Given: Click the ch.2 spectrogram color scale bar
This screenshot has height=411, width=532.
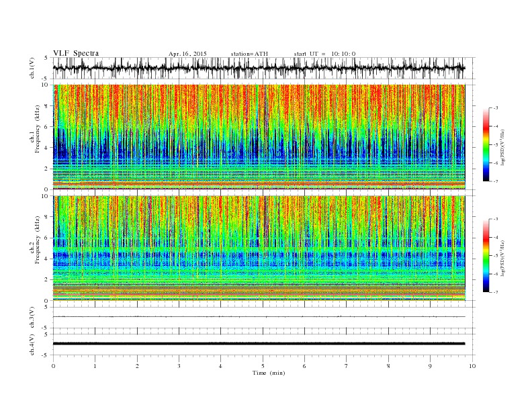Looking at the screenshot, I should tap(486, 255).
